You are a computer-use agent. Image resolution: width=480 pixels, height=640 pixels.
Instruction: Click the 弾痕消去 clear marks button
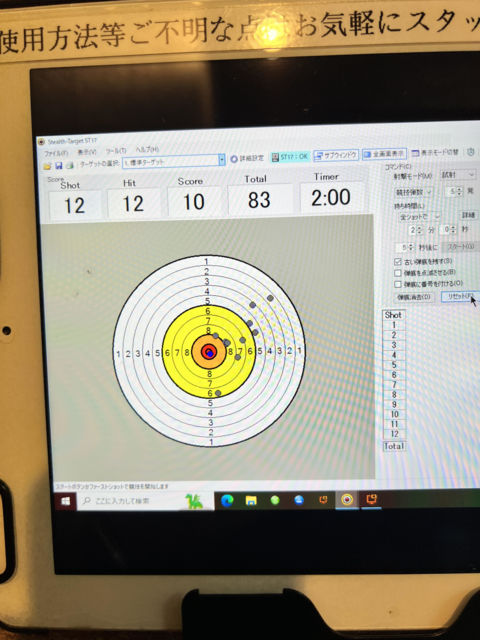click(x=414, y=297)
